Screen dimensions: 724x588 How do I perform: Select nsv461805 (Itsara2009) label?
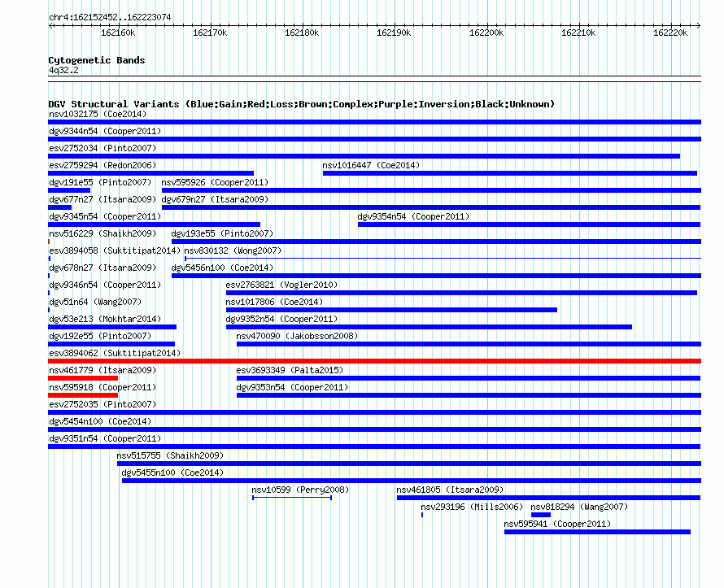click(450, 490)
